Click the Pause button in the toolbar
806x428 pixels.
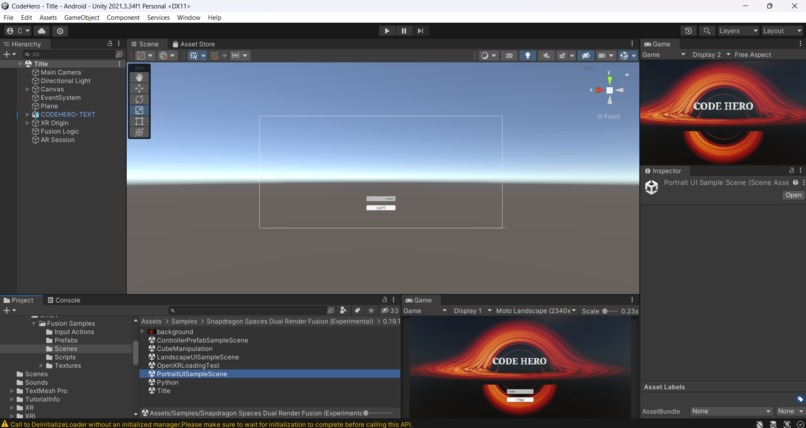click(404, 31)
